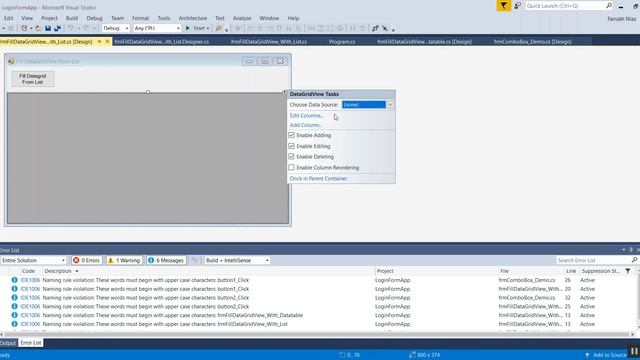Click the button2_Click message on line 25
Image resolution: width=640 pixels, height=360 pixels.
pyautogui.click(x=146, y=307)
